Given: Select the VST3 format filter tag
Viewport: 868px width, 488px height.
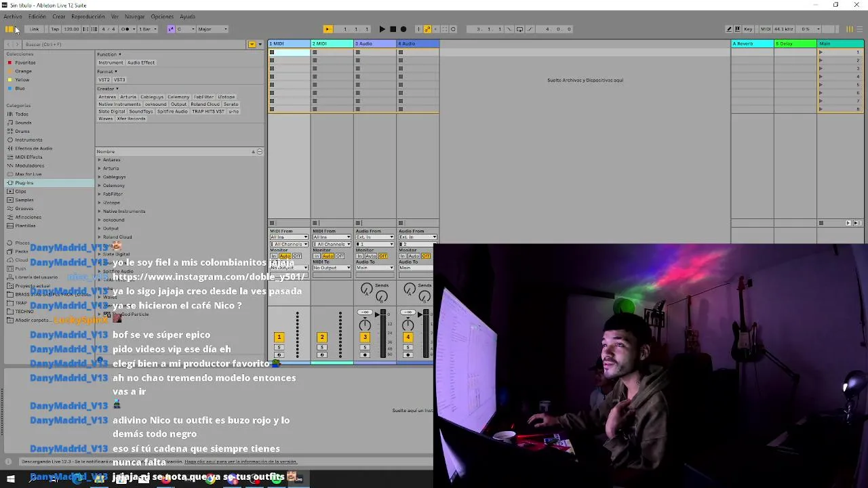Looking at the screenshot, I should tap(119, 80).
